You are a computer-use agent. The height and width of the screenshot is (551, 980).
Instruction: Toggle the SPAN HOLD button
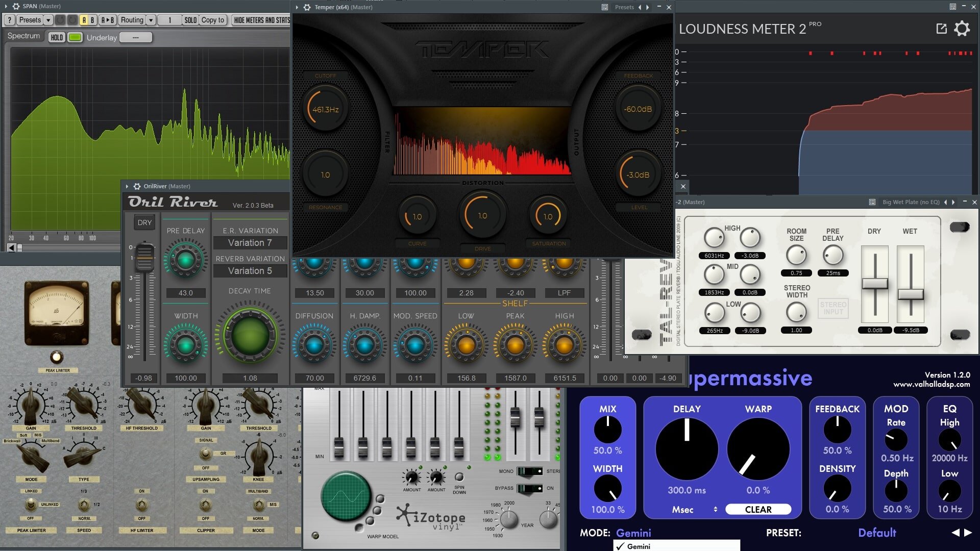click(57, 37)
